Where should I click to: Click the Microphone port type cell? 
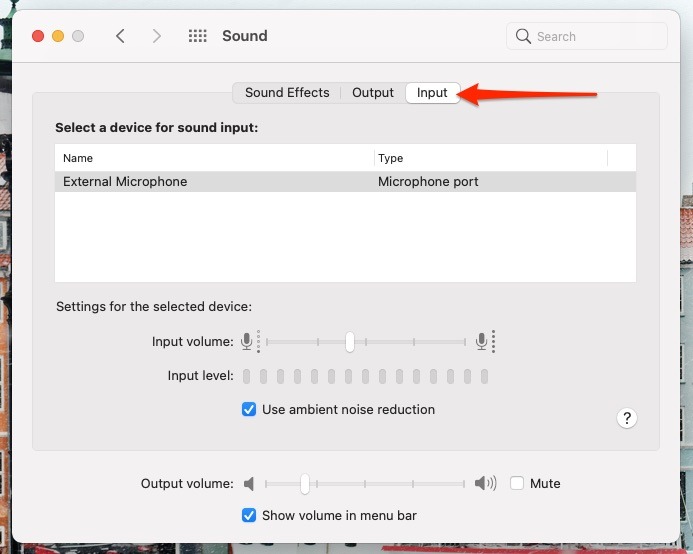point(428,182)
